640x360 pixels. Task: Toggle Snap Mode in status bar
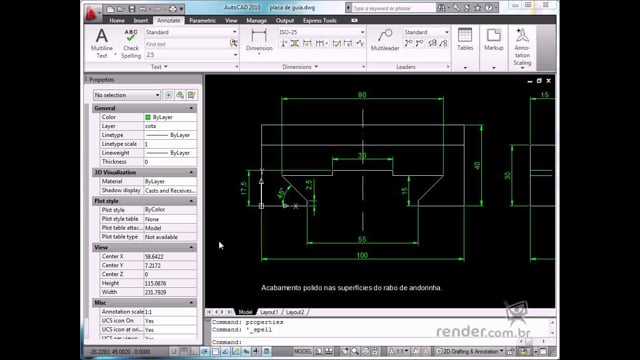174,351
